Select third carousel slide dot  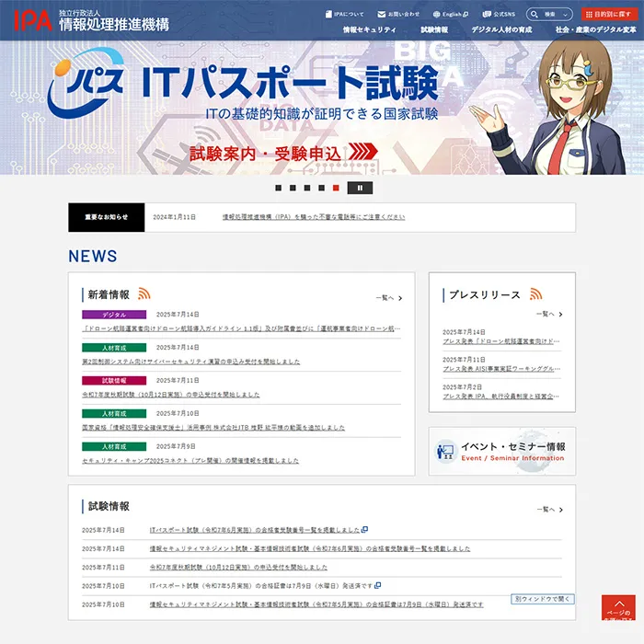(x=307, y=188)
